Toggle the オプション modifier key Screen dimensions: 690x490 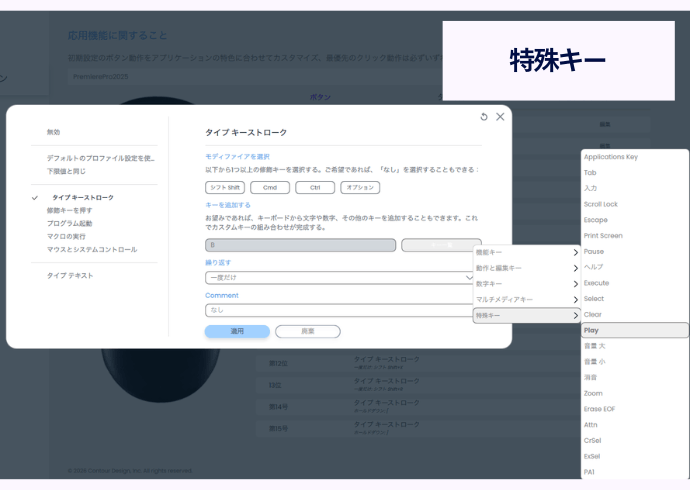(360, 187)
